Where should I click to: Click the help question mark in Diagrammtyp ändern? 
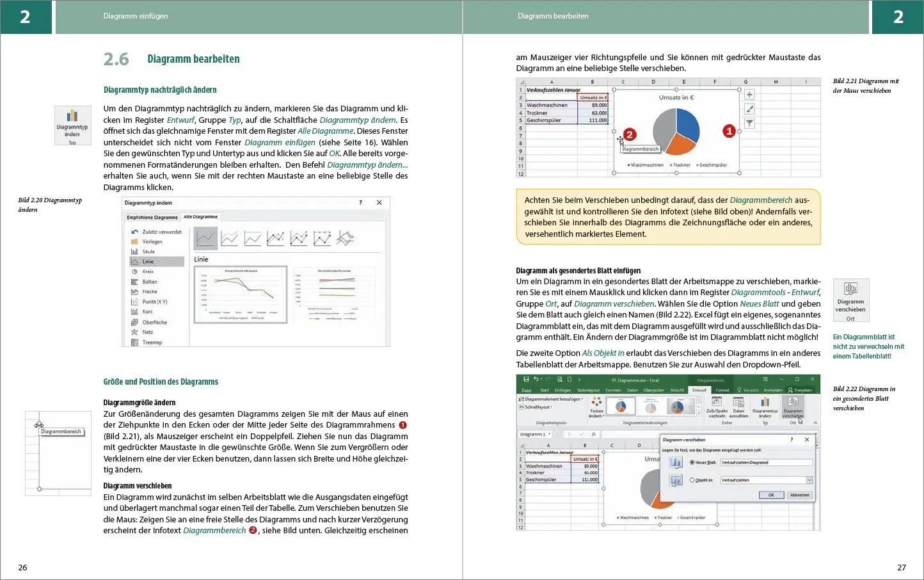pos(360,202)
